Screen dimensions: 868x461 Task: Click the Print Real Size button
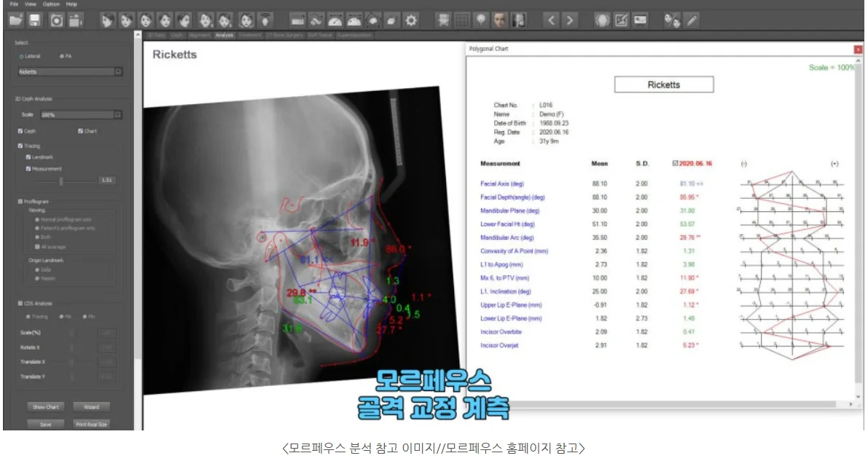coord(91,425)
